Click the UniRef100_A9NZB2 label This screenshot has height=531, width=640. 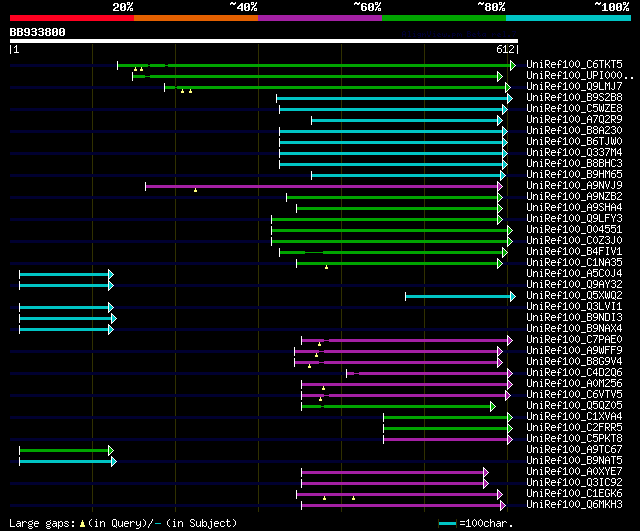574,197
